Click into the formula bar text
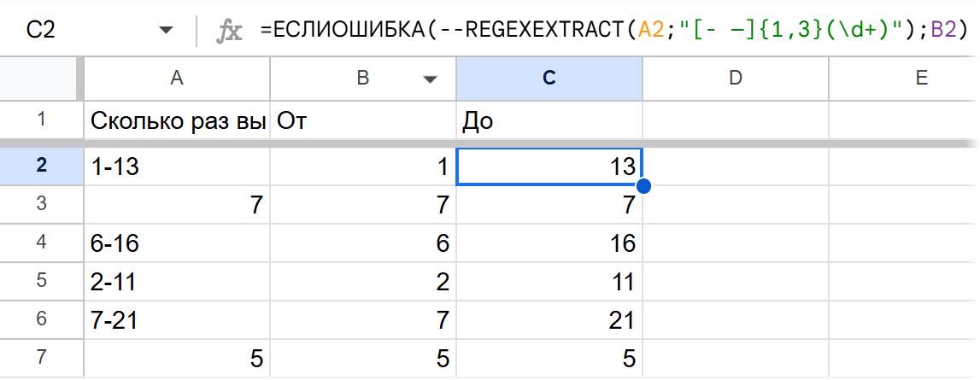The width and height of the screenshot is (980, 380). coord(598,32)
